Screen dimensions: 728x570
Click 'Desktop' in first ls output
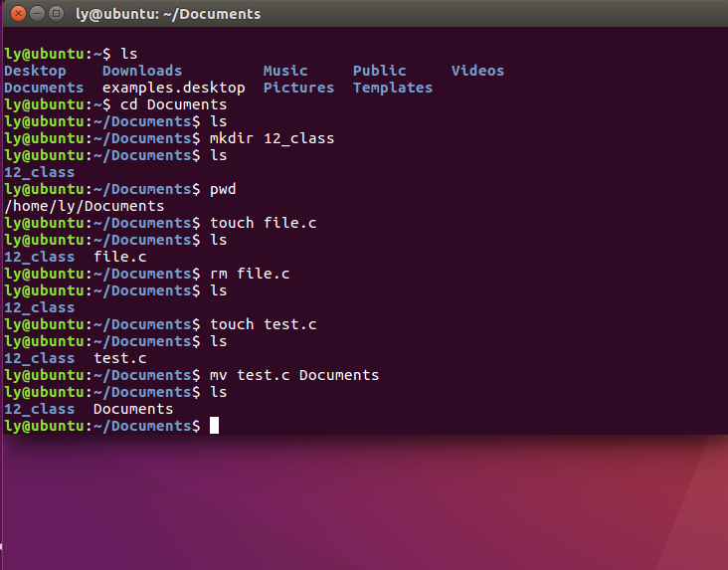[35, 71]
